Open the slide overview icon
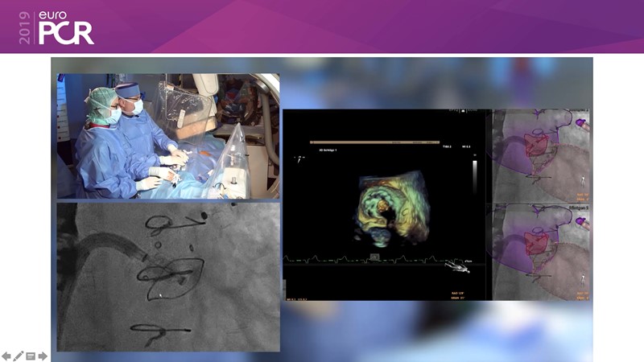The height and width of the screenshot is (362, 644). coord(31,356)
